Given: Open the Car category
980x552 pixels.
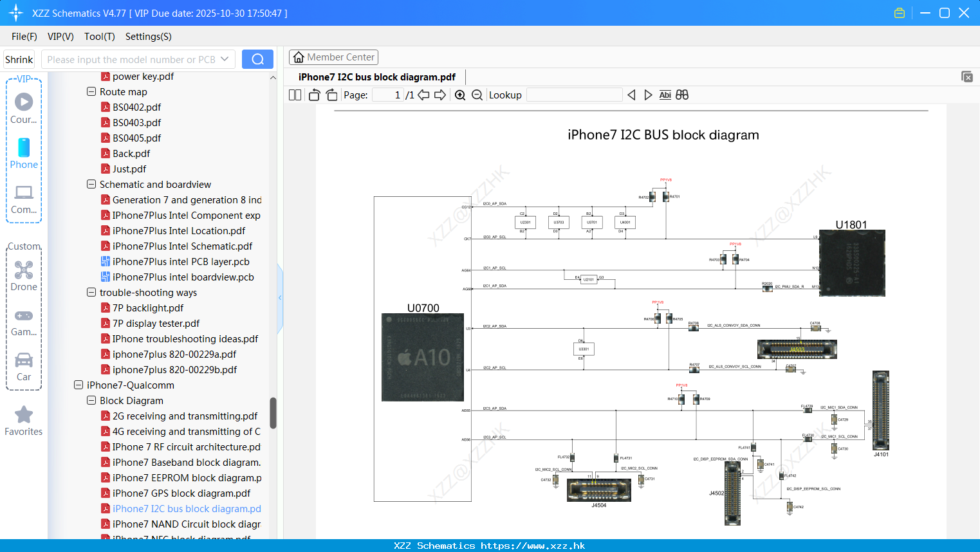Looking at the screenshot, I should 24,367.
